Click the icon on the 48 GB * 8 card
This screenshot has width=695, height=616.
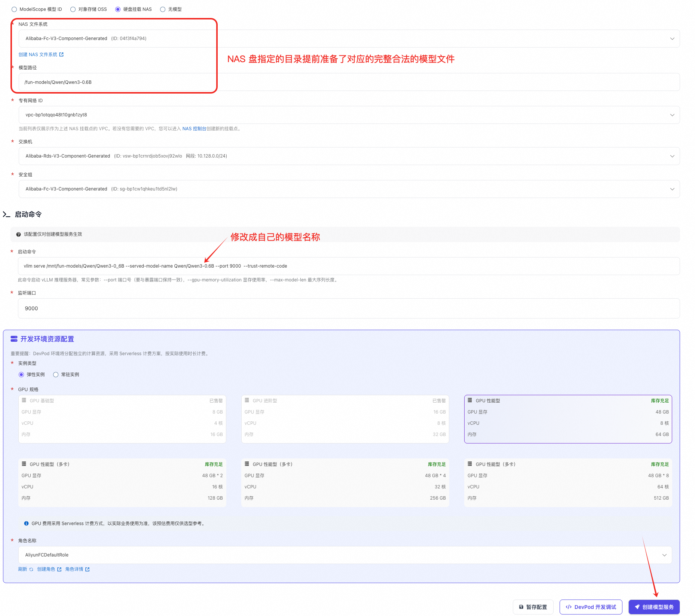470,464
